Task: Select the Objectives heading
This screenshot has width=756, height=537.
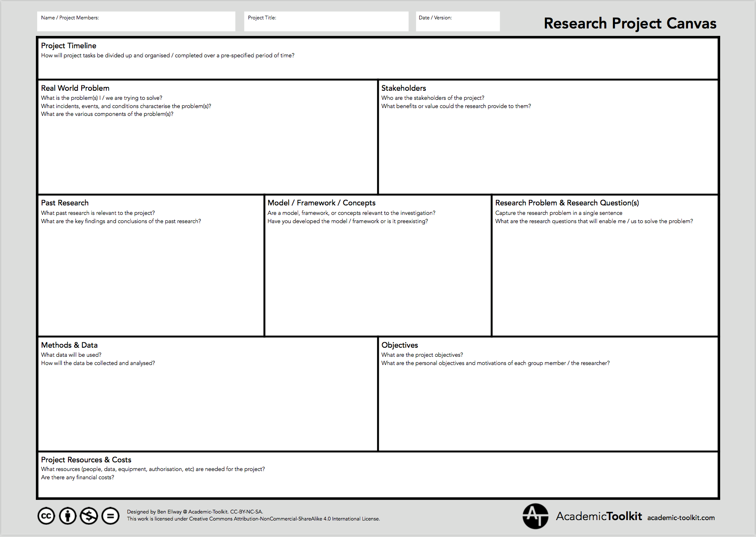Action: point(399,345)
